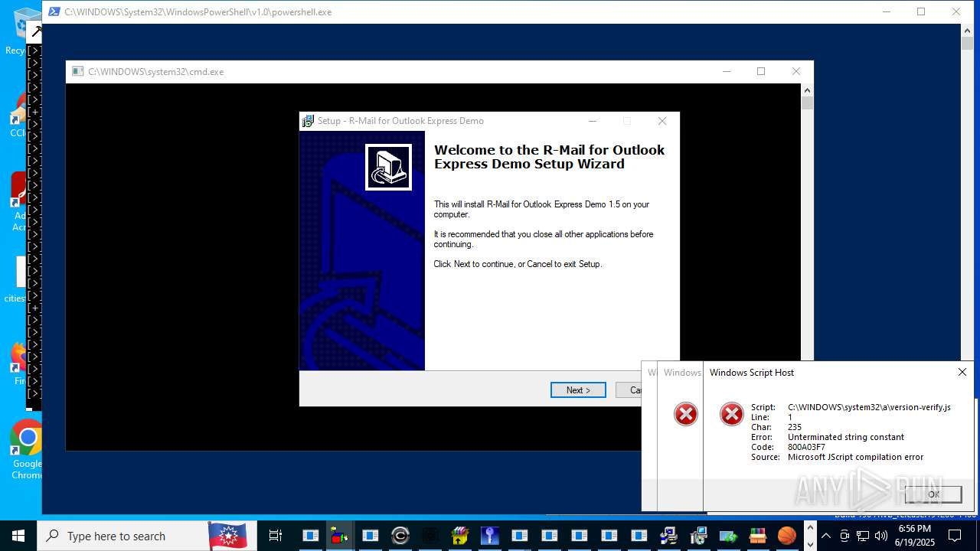Viewport: 980px width, 551px height.
Task: Click the cmd.exe title bar icon
Action: click(x=77, y=72)
